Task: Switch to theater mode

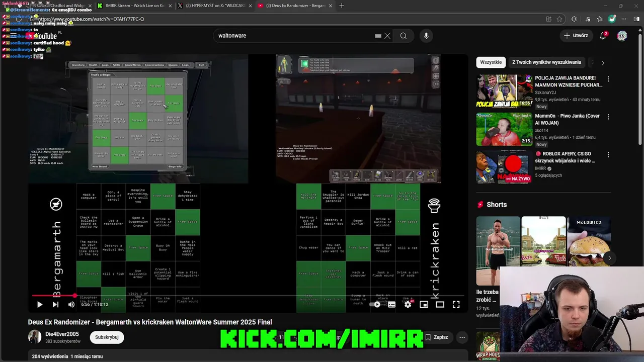Action: [440, 304]
